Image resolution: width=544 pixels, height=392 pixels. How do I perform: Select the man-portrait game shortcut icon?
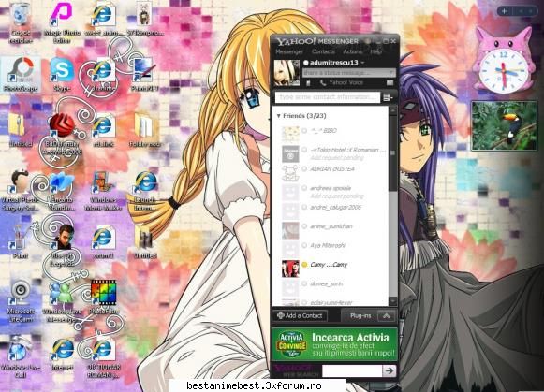pyautogui.click(x=64, y=245)
